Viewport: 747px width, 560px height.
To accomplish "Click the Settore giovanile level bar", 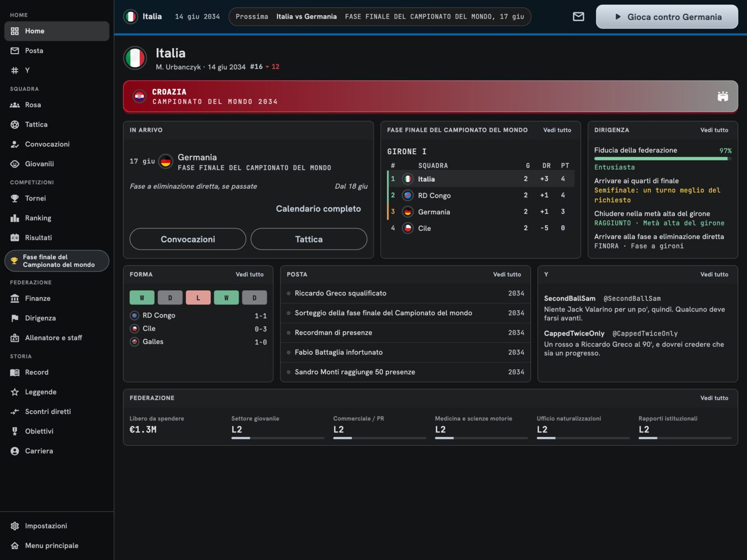I will [x=277, y=438].
